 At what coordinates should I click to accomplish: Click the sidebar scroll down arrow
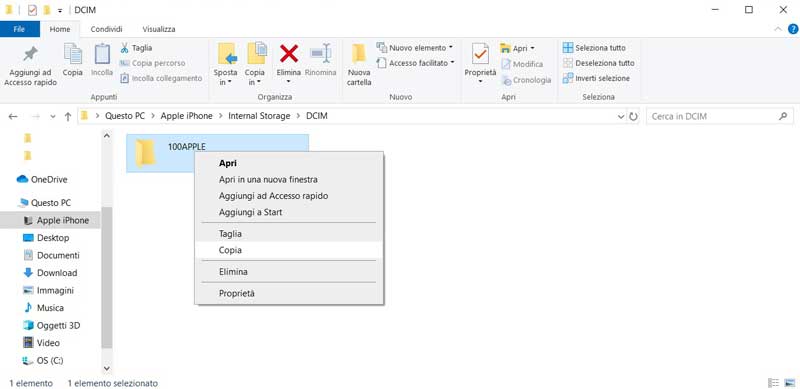pos(107,368)
